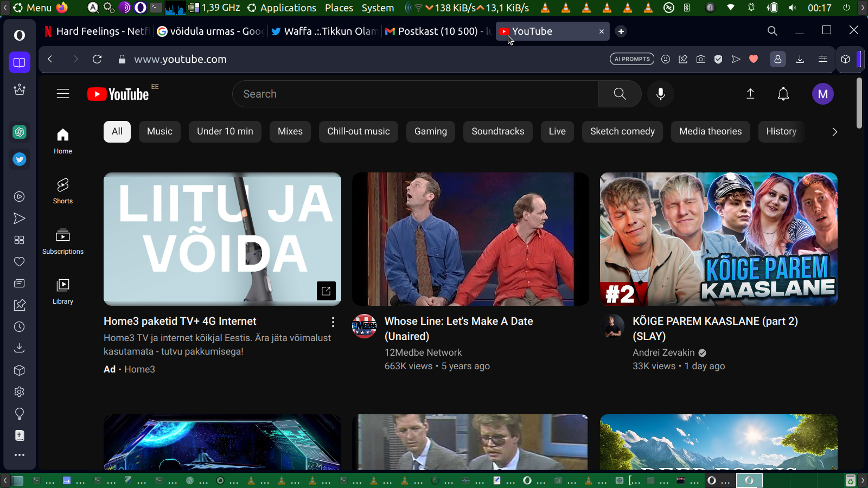Open Home3 paketid TV+ 4G Internet ad title
Viewport: 868px width, 488px height.
(x=180, y=322)
